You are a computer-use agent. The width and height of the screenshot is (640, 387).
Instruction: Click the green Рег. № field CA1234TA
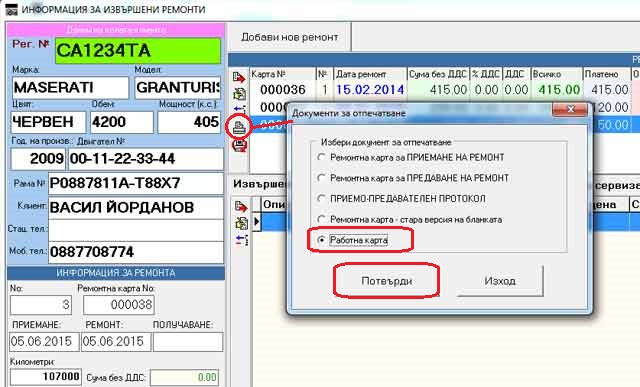pos(138,51)
